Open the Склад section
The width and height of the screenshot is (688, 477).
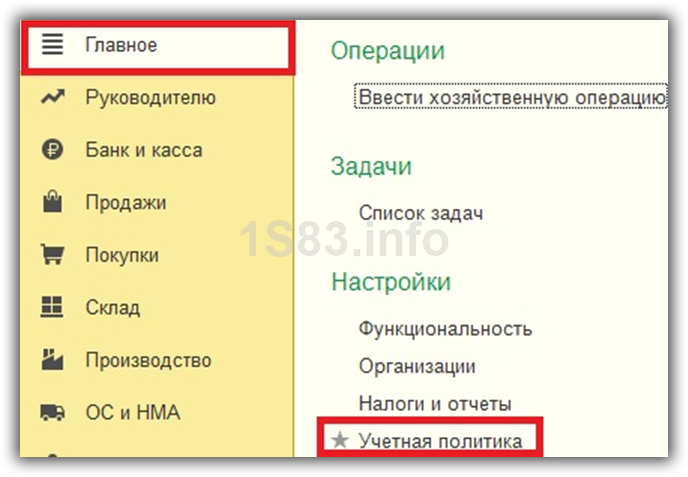point(113,308)
